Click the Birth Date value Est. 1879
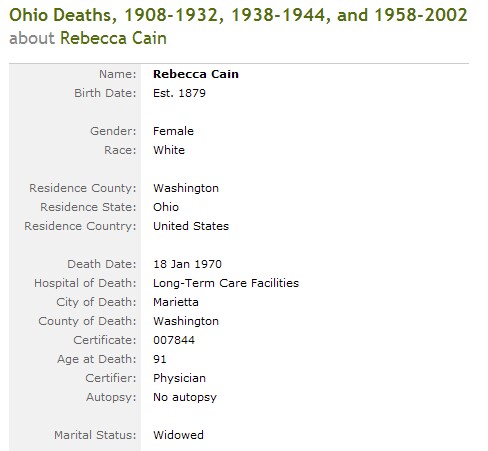Image resolution: width=488 pixels, height=451 pixels. pos(179,93)
